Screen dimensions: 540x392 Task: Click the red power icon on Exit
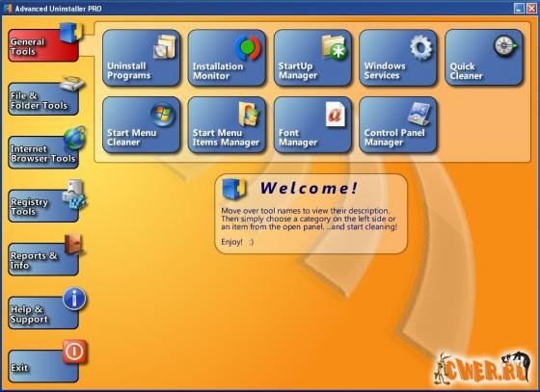75,352
